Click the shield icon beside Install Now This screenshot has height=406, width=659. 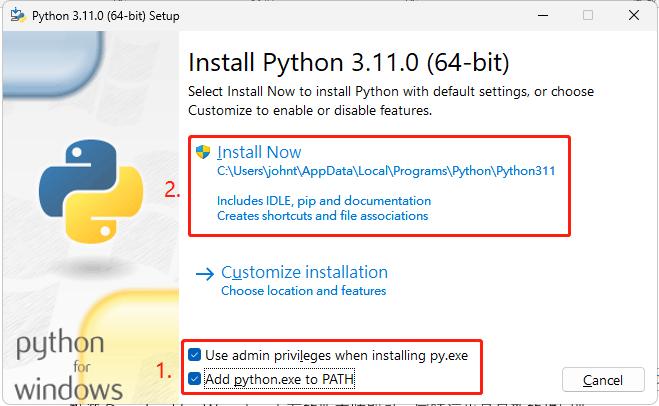click(203, 152)
